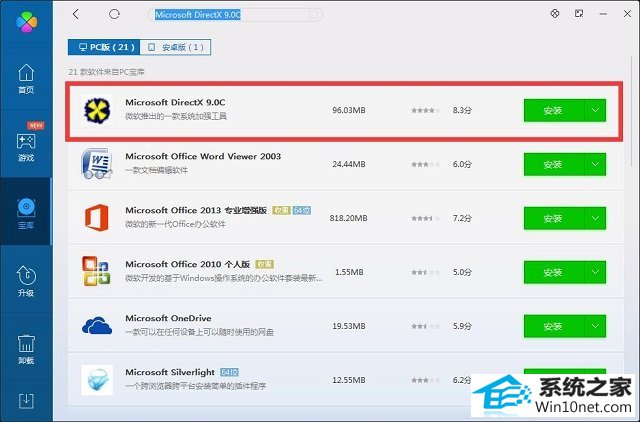Click the Office 2013 orange app icon

pos(97,218)
